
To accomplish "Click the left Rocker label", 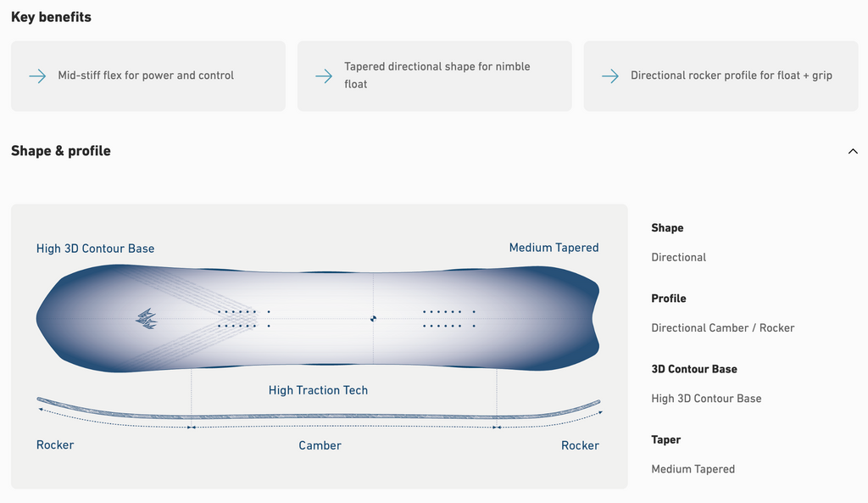I will point(55,445).
